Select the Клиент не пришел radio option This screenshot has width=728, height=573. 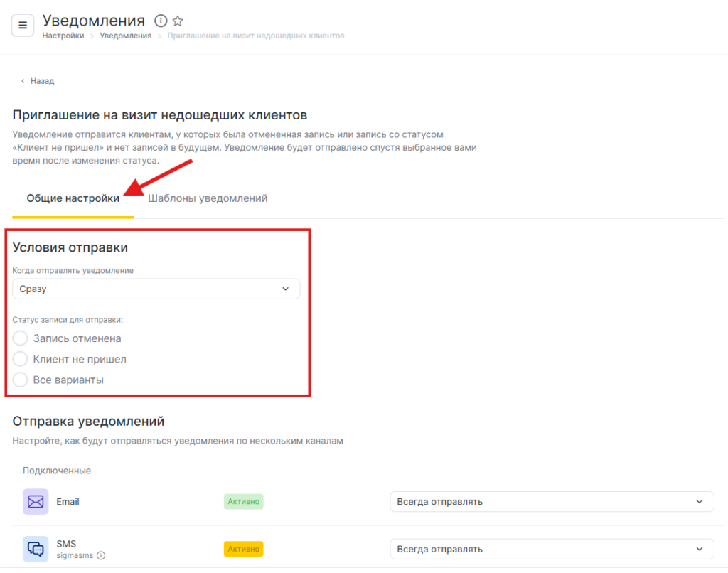tap(21, 359)
